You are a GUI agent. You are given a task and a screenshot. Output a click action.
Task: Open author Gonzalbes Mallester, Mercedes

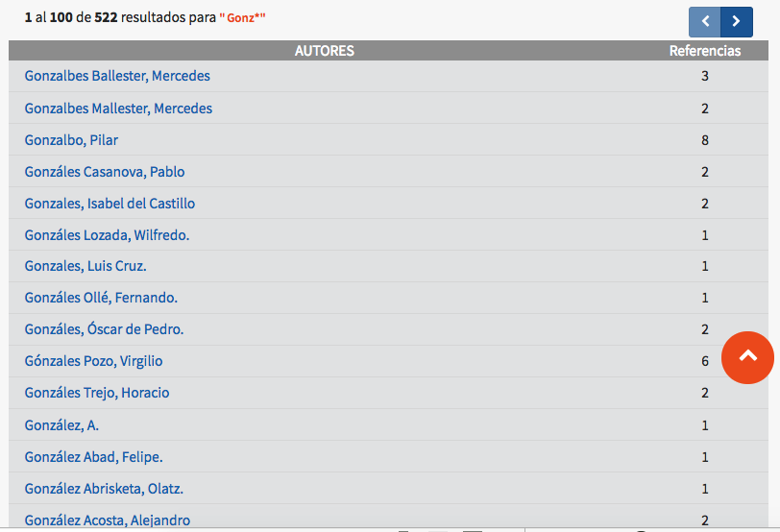click(x=118, y=109)
